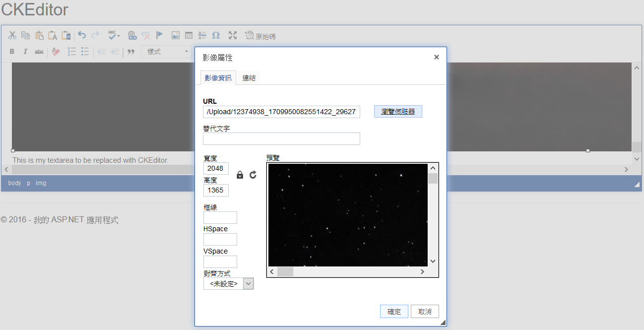
Task: Toggle numbered list
Action: pyautogui.click(x=71, y=52)
